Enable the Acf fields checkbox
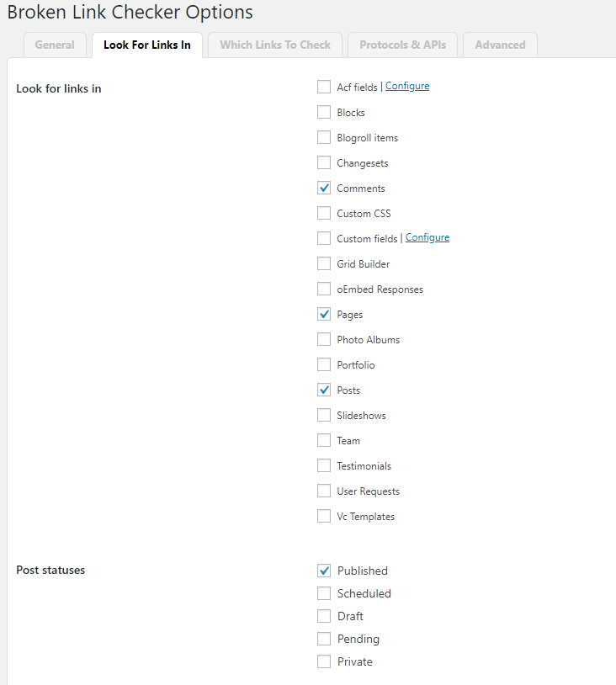 pyautogui.click(x=324, y=87)
